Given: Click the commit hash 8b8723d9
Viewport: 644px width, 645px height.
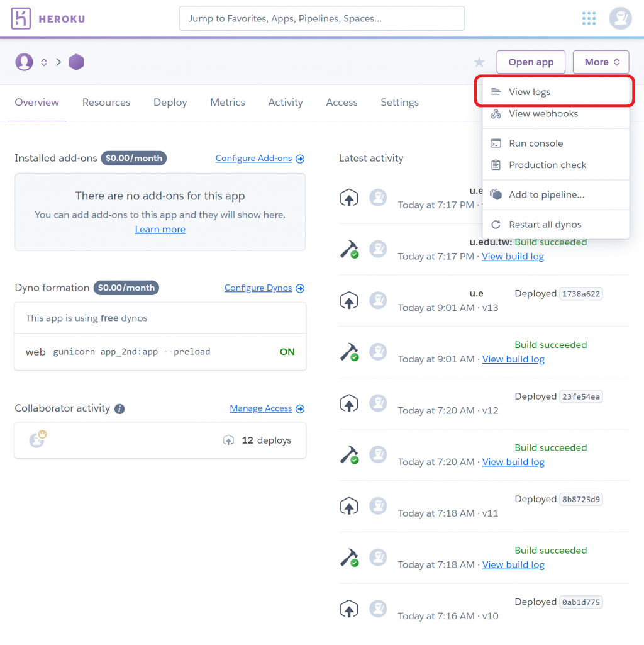Looking at the screenshot, I should pyautogui.click(x=580, y=500).
